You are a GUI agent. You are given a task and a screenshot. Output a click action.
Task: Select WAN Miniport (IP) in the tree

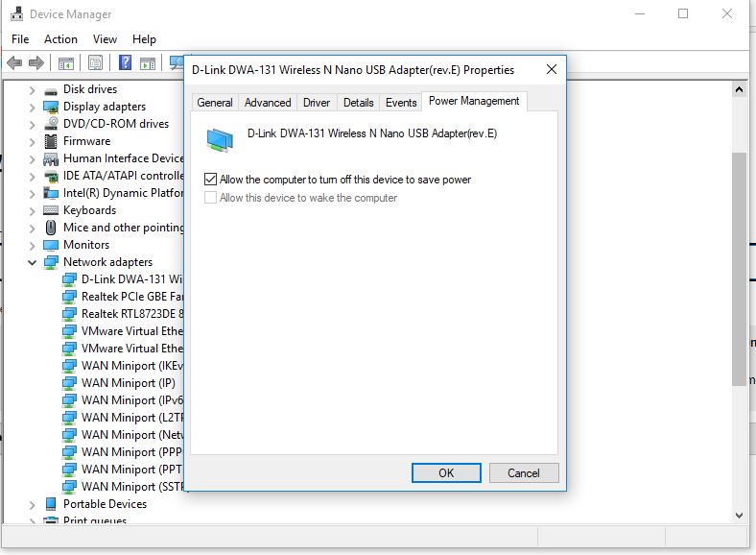[x=129, y=383]
